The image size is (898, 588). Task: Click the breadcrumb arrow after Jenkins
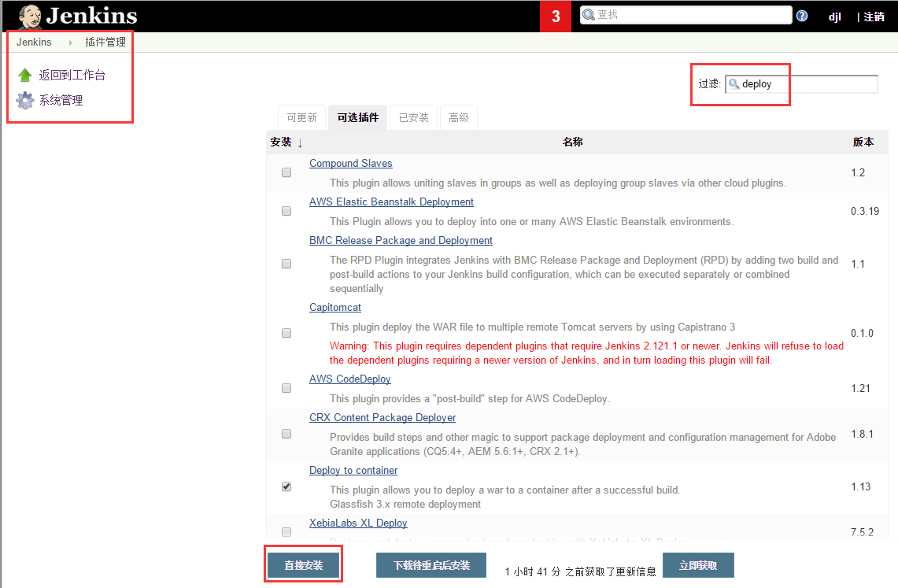click(71, 43)
